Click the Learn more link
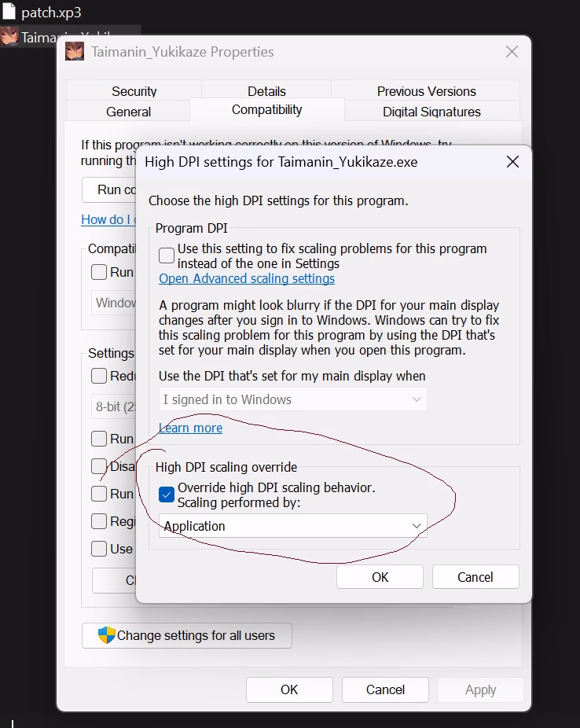The height and width of the screenshot is (728, 580). pyautogui.click(x=190, y=428)
